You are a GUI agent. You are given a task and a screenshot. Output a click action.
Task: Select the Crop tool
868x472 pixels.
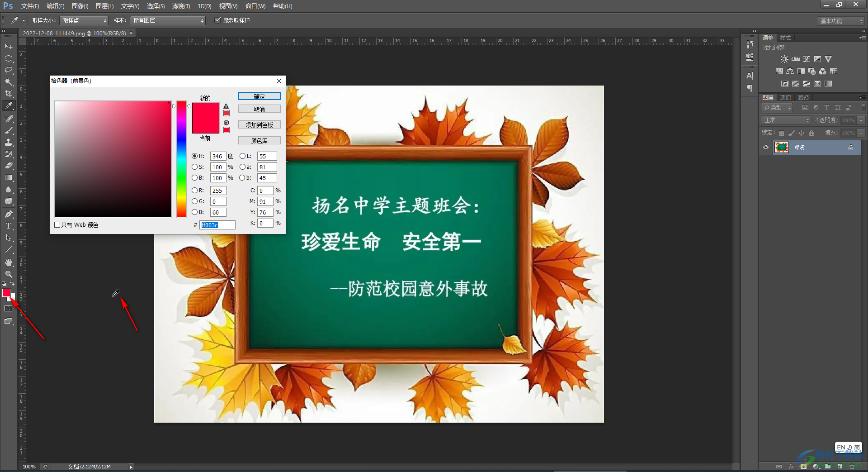[8, 94]
